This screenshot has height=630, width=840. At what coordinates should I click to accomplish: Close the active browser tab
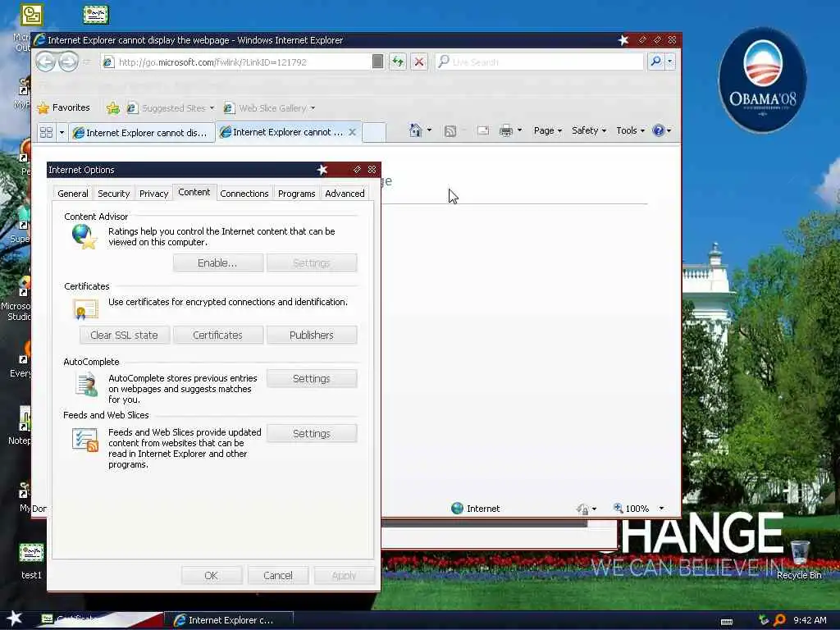353,132
